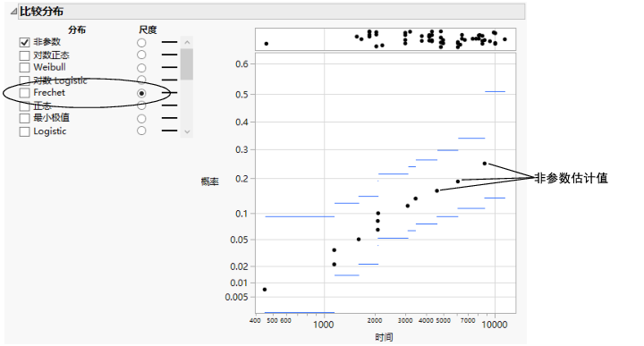The width and height of the screenshot is (644, 346).
Task: Click the 概率 y-axis label
Action: [x=210, y=181]
